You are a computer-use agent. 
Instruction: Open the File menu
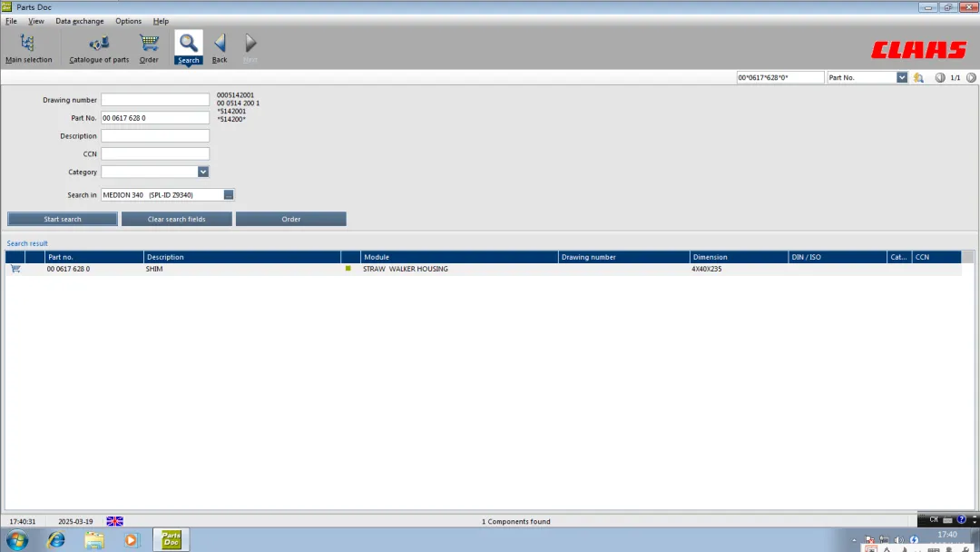point(11,21)
